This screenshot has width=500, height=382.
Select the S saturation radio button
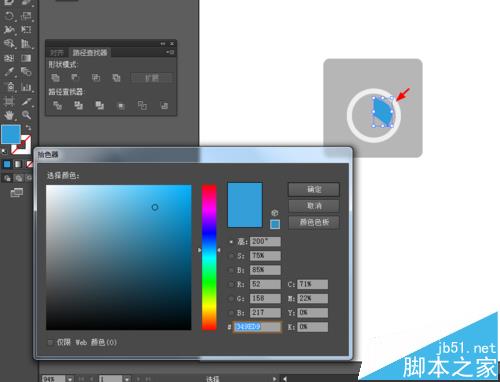tap(231, 256)
